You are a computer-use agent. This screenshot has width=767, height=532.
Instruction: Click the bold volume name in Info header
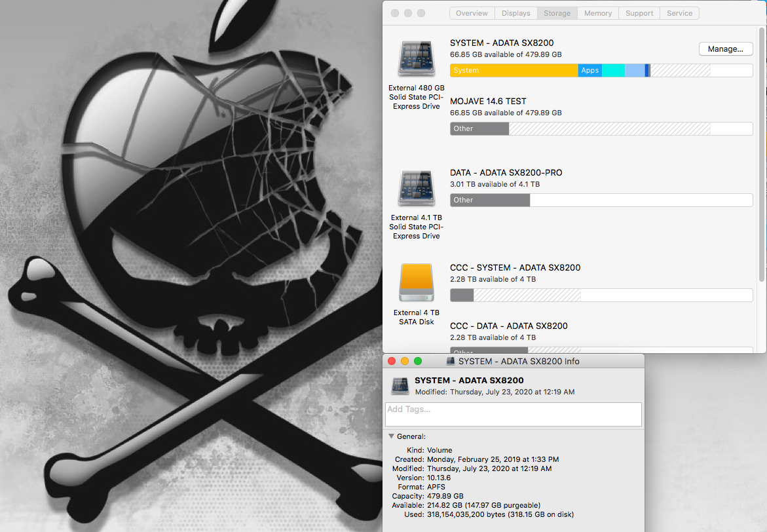point(469,380)
